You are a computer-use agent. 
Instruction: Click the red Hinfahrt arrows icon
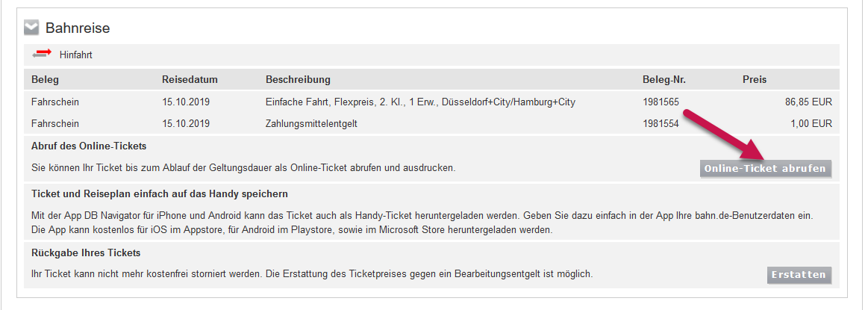42,55
